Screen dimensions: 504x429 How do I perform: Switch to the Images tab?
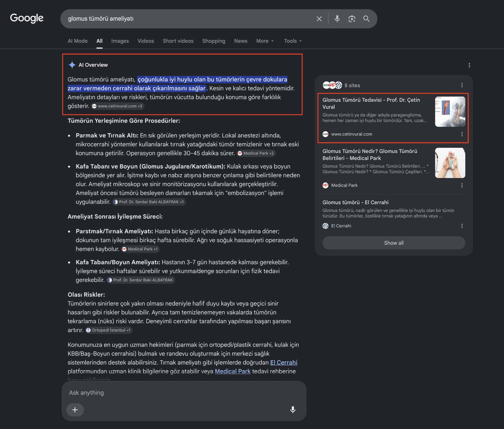(x=120, y=41)
